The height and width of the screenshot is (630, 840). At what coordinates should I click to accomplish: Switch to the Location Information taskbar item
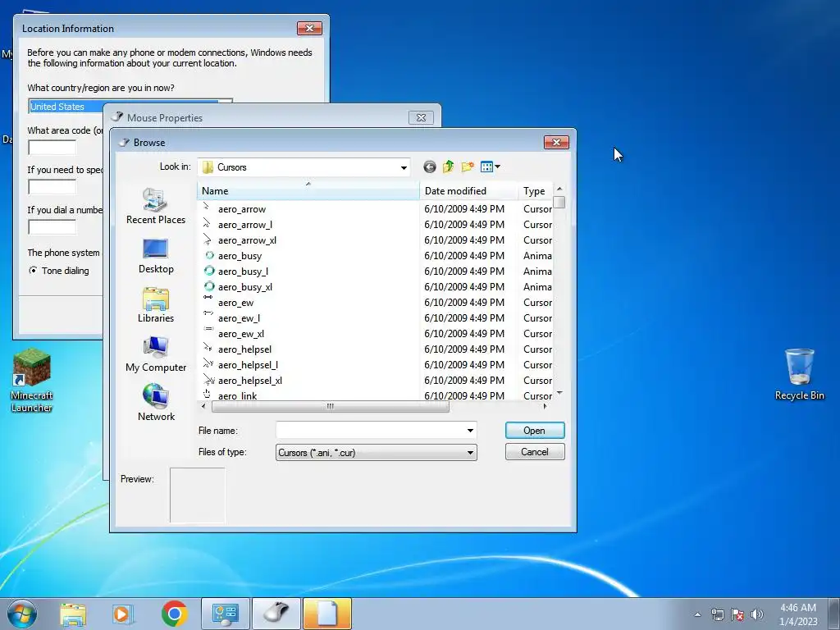click(x=327, y=614)
